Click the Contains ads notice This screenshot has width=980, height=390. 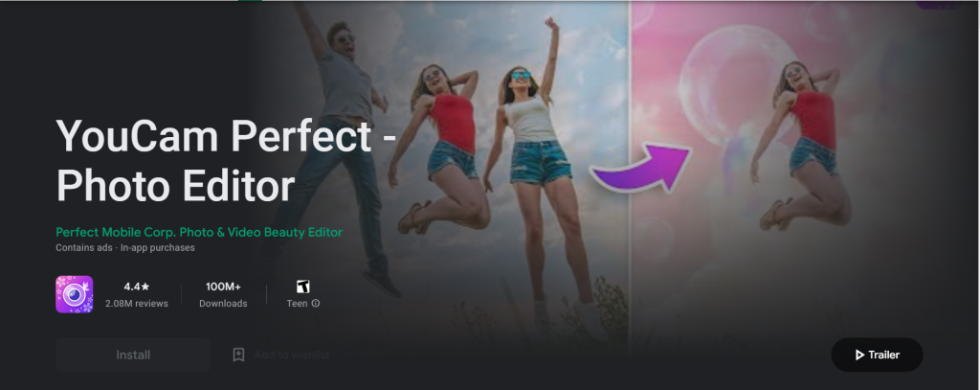[x=84, y=248]
